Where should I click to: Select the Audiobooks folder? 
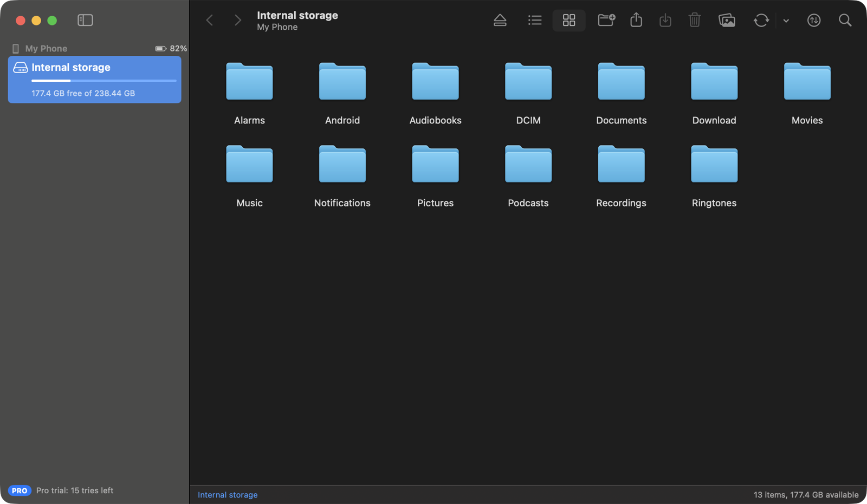coord(436,94)
